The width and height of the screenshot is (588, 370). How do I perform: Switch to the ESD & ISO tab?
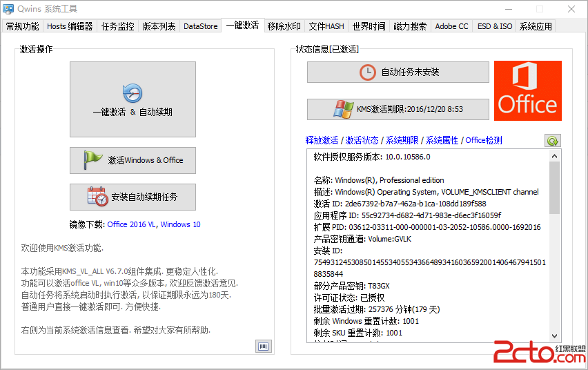[x=494, y=26]
